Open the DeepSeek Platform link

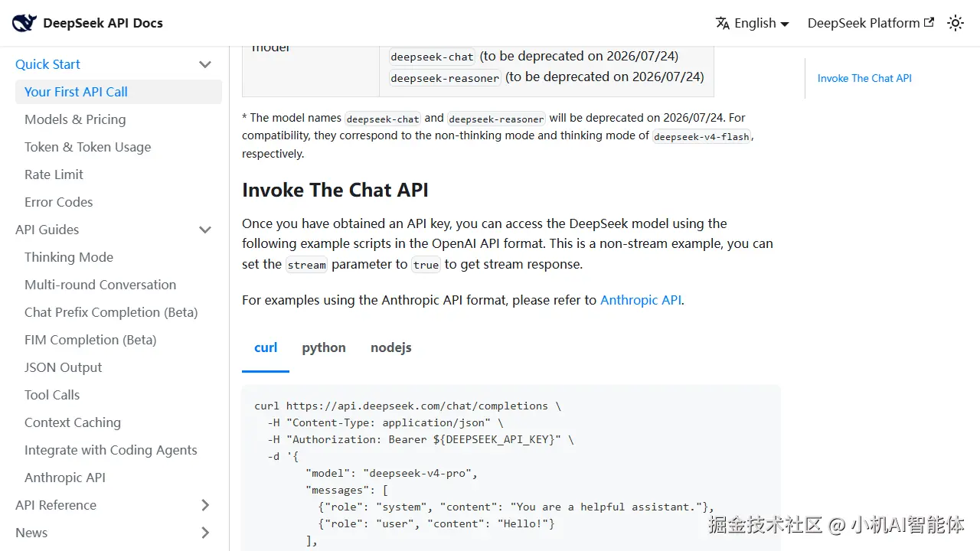[x=863, y=23]
